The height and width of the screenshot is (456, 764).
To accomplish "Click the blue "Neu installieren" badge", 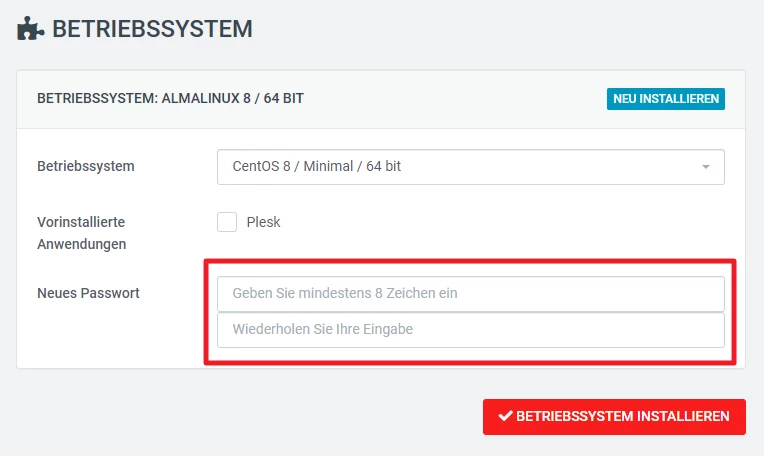I will [665, 99].
